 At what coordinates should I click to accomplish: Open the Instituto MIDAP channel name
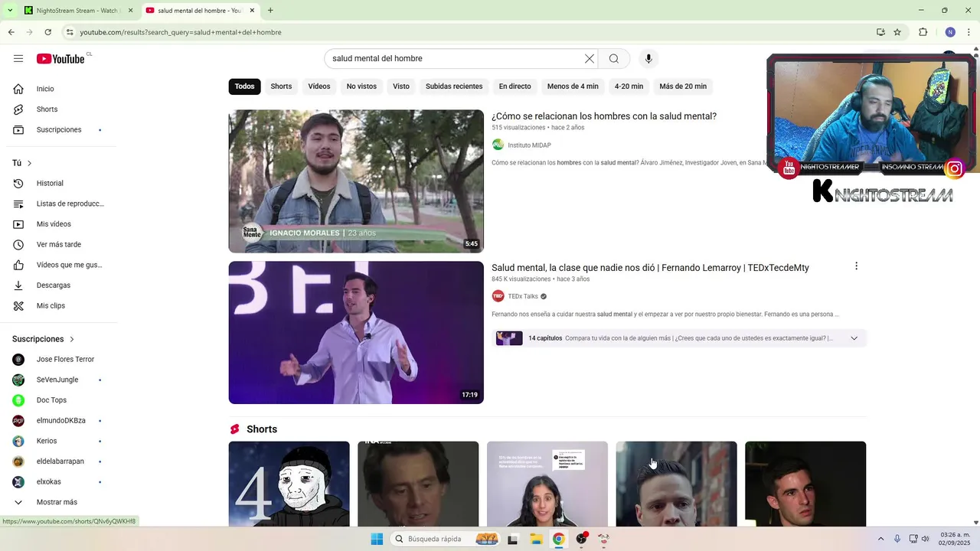click(x=529, y=145)
